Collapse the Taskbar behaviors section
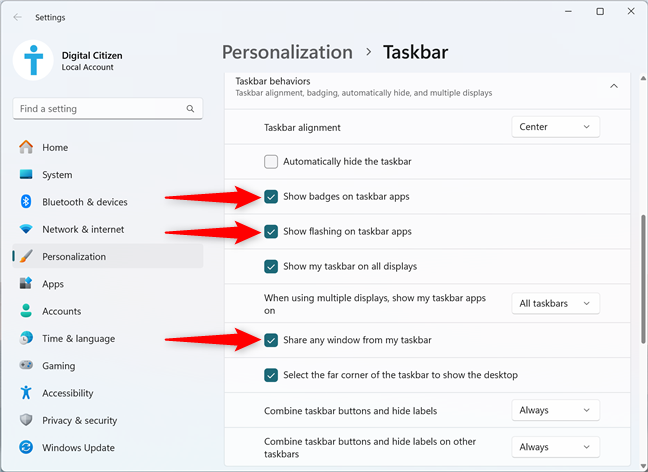648x472 pixels. (x=614, y=86)
